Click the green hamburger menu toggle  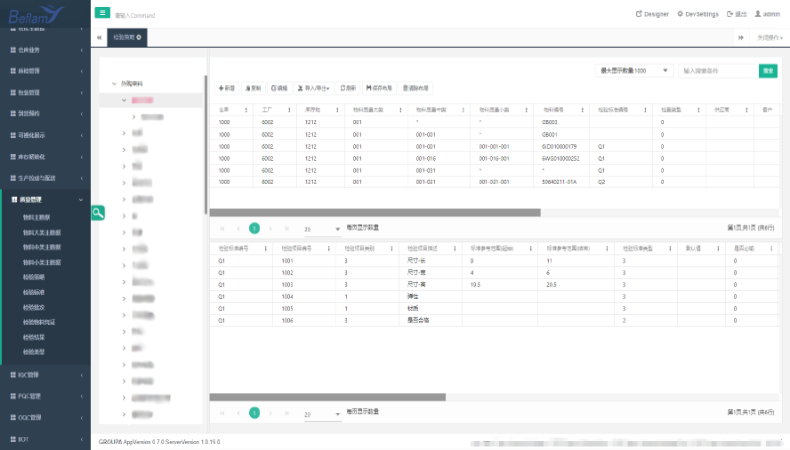pyautogui.click(x=103, y=13)
